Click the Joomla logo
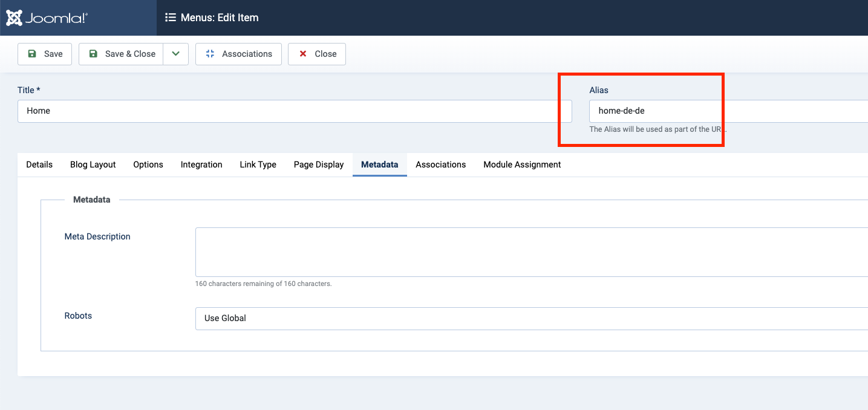868x410 pixels. tap(47, 18)
